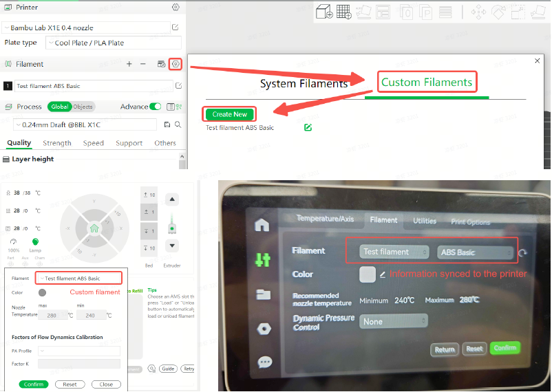Open Filament dropdown in AMS settings dialog

[x=79, y=278]
